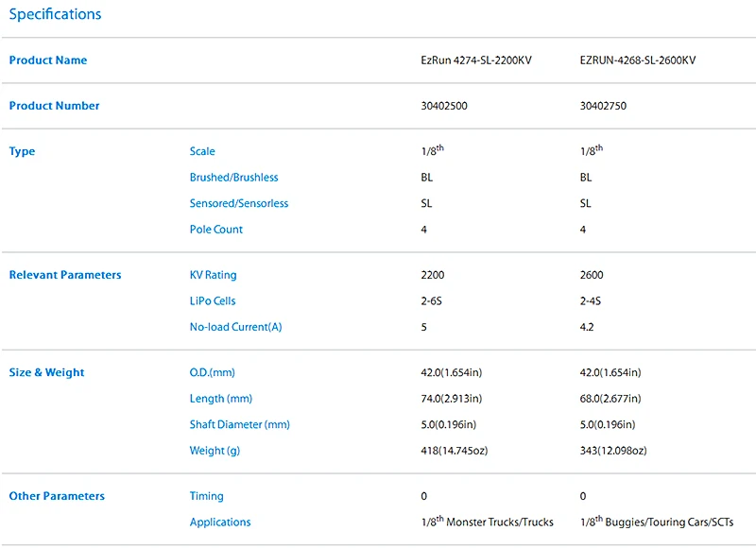
Task: Click the Size & Weight section label
Action: pyautogui.click(x=46, y=372)
